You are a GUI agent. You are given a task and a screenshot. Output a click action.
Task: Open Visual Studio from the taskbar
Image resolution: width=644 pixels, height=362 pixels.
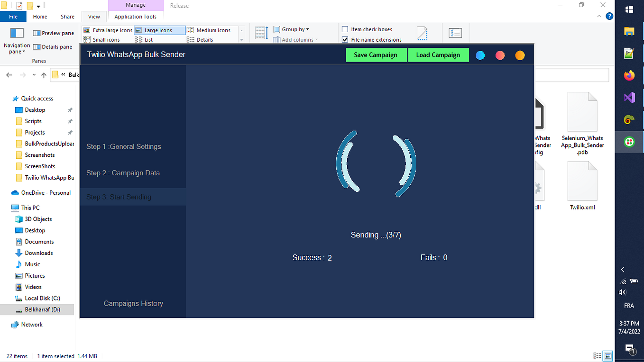[x=629, y=98]
